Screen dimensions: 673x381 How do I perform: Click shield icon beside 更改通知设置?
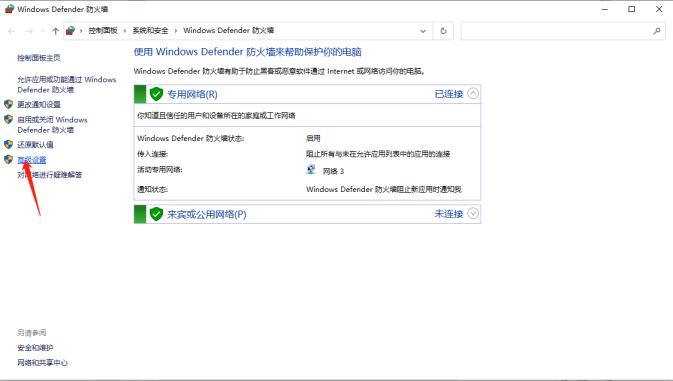pos(8,104)
